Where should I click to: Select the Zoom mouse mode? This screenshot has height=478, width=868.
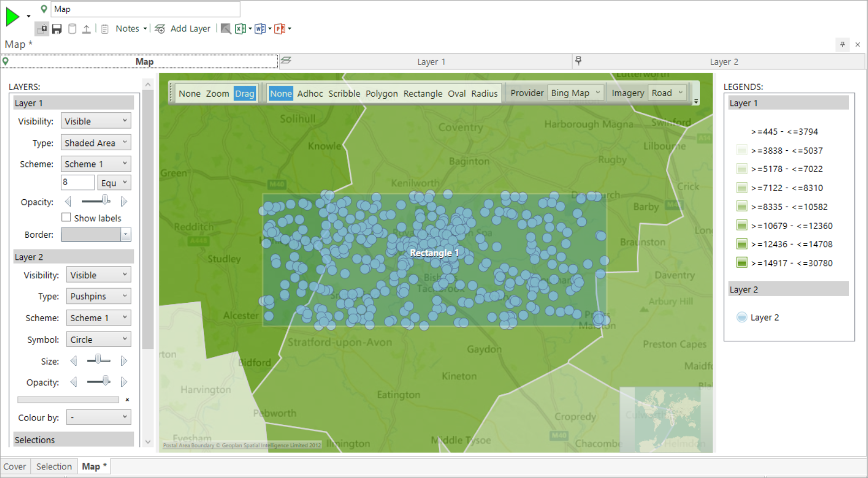pos(217,93)
